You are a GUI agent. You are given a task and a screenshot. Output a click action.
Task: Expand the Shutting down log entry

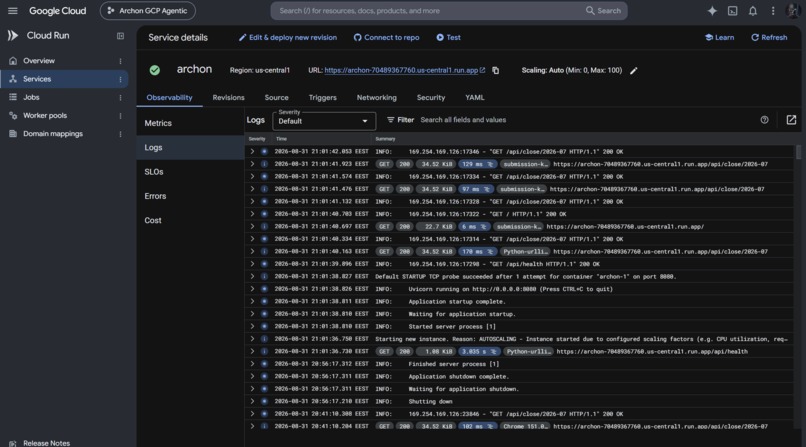coord(252,401)
